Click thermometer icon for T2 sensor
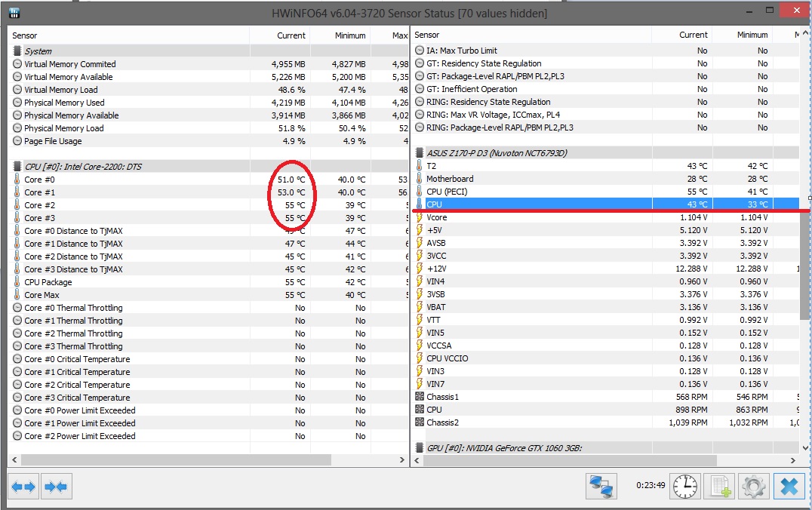Screen dimensions: 812x510 coord(420,166)
